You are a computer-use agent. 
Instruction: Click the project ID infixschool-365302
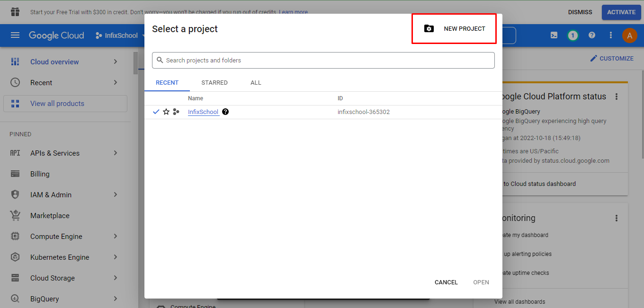pos(364,112)
